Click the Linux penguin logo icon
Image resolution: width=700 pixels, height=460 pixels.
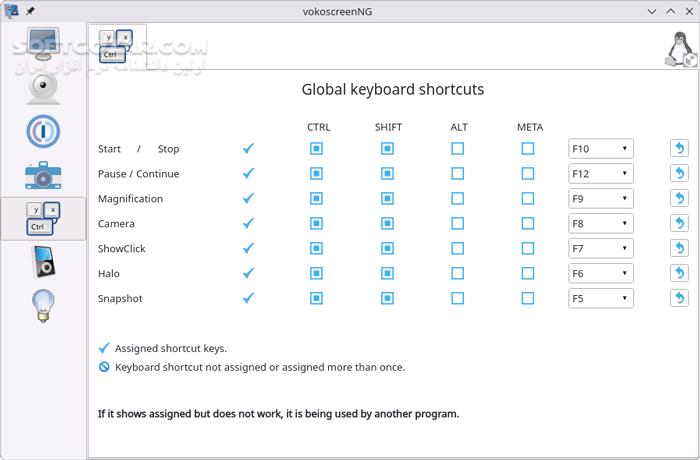tap(681, 50)
